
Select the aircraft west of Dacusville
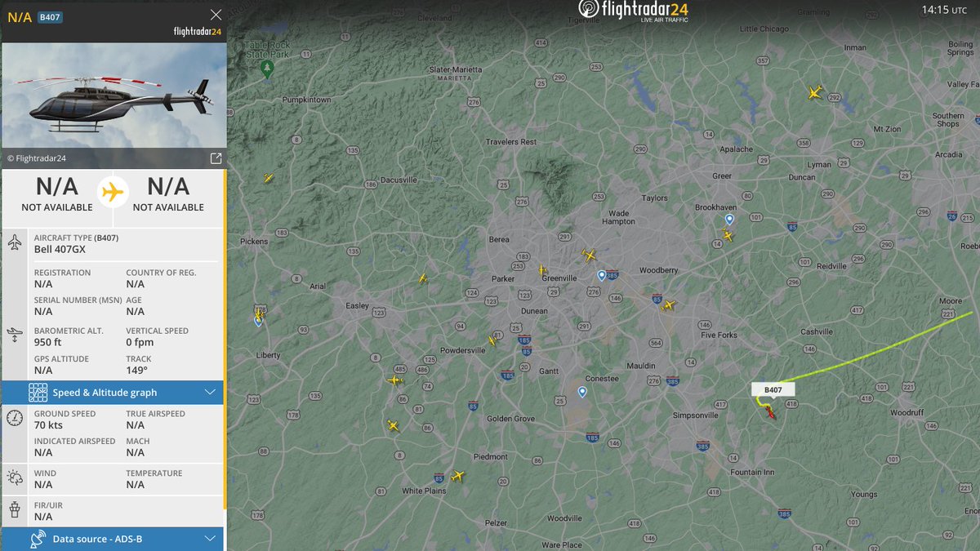click(x=268, y=178)
